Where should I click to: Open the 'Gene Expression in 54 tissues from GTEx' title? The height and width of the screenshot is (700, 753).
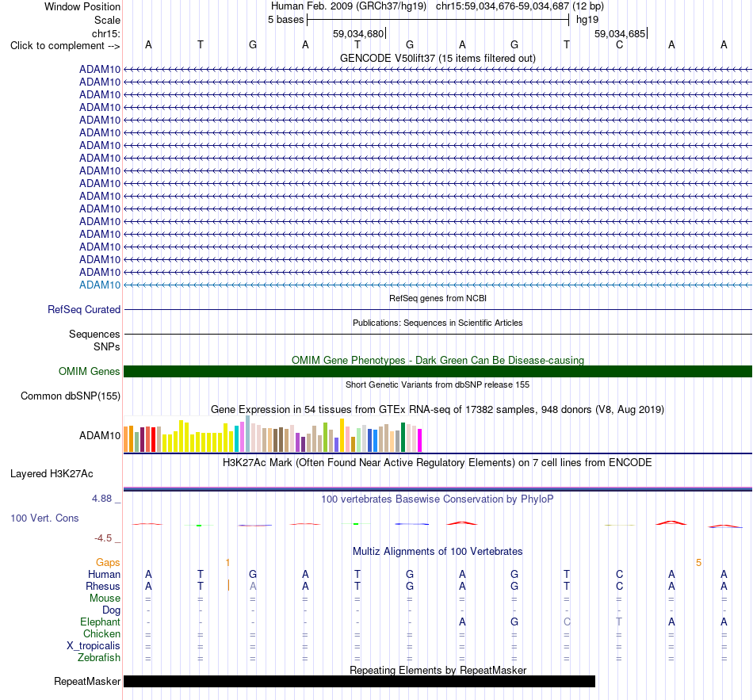[x=438, y=409]
